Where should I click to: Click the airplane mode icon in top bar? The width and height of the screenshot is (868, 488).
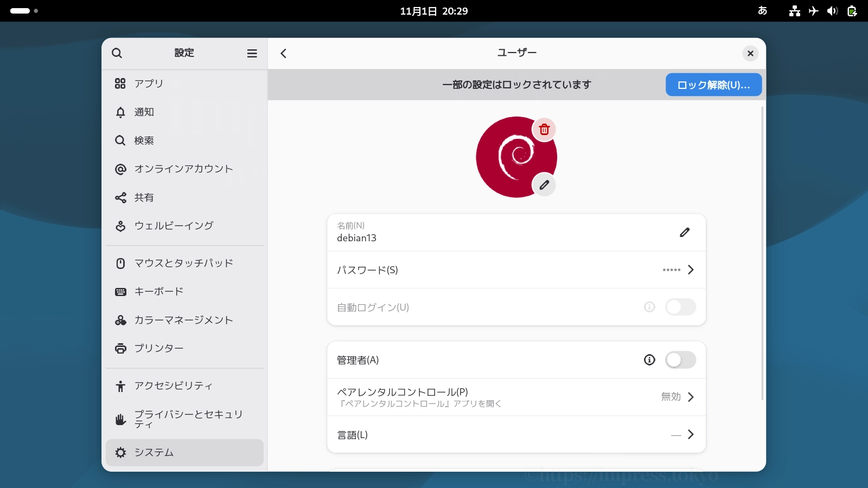click(814, 11)
